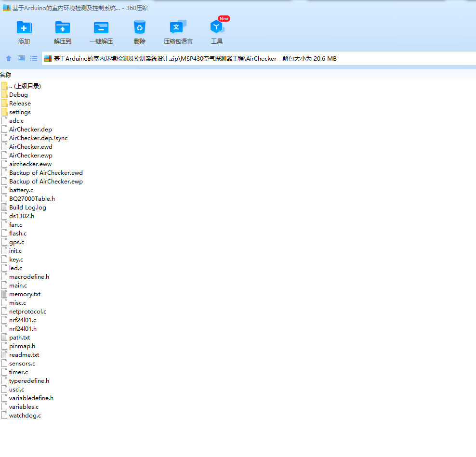This screenshot has width=476, height=457.
Task: Select the memory.txt file
Action: (x=21, y=294)
